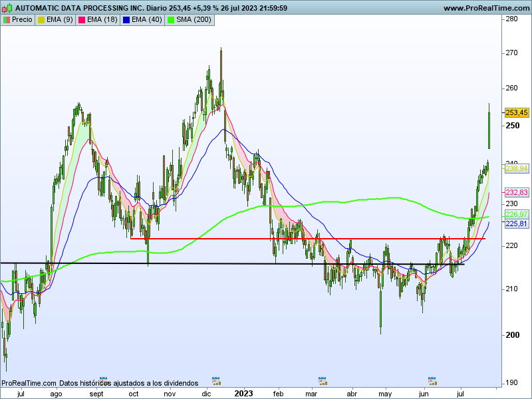The width and height of the screenshot is (532, 399).
Task: Open the www.ProRealTime.com link
Action: (486, 8)
